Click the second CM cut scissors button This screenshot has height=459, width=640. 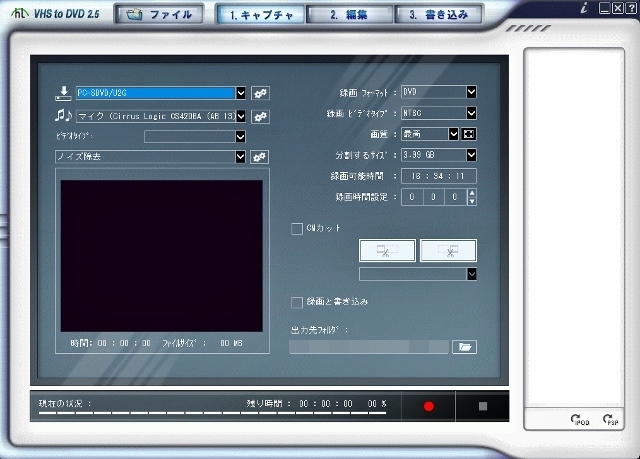click(x=448, y=251)
